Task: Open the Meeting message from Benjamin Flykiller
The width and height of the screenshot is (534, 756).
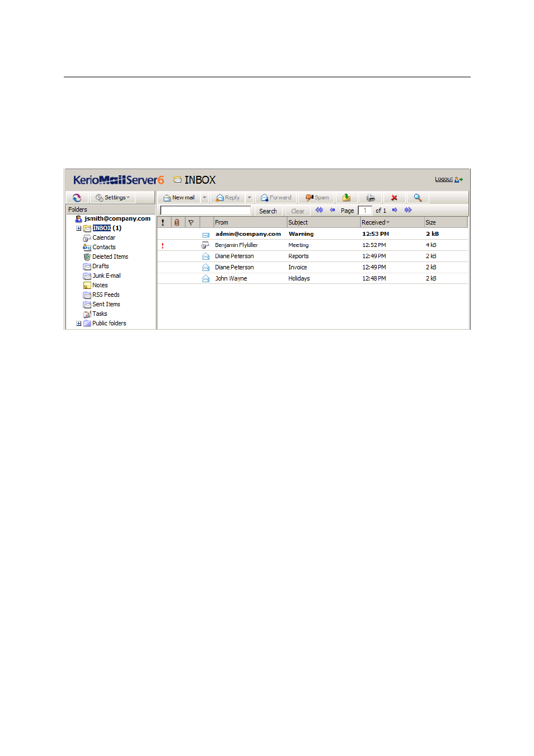Action: [x=312, y=245]
